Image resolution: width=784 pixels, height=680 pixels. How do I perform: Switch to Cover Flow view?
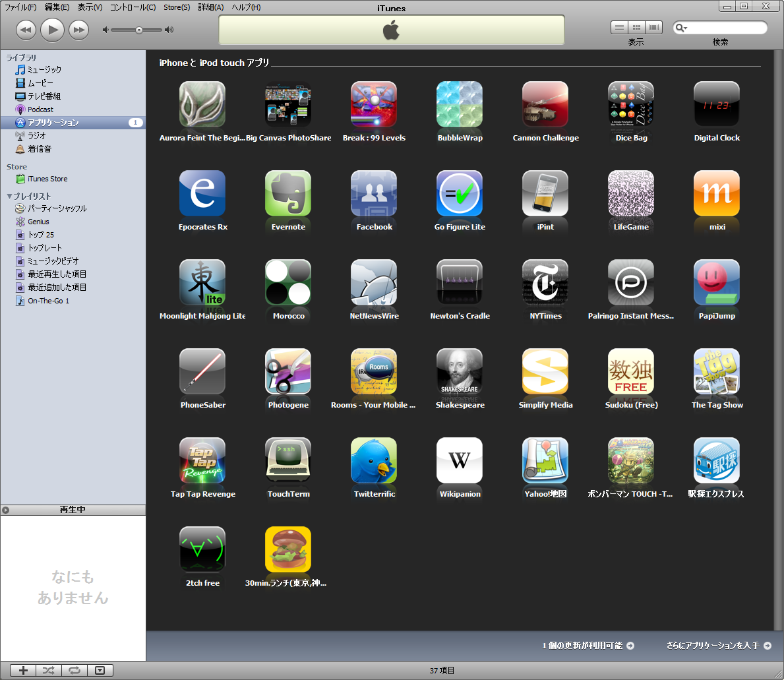[x=653, y=28]
